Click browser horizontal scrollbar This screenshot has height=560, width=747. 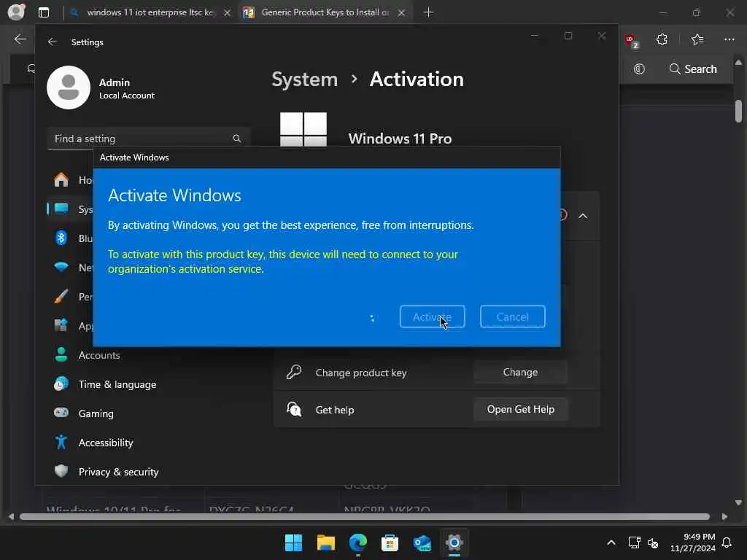(365, 517)
